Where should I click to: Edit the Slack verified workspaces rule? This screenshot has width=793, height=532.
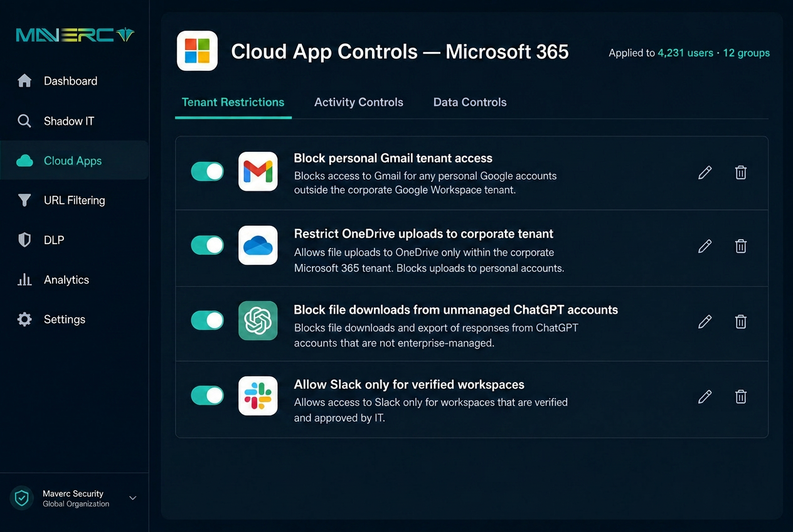(x=705, y=396)
